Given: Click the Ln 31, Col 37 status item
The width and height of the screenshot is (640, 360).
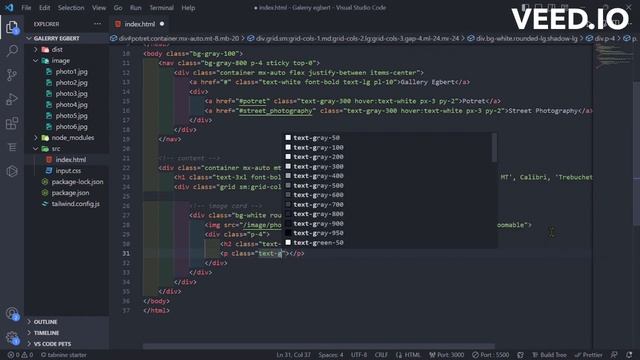Looking at the screenshot, I should coord(293,355).
